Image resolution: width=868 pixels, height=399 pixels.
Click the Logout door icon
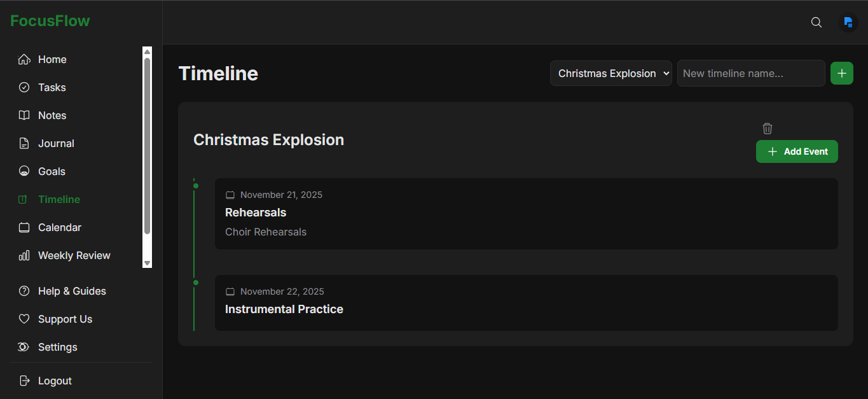[x=24, y=381]
